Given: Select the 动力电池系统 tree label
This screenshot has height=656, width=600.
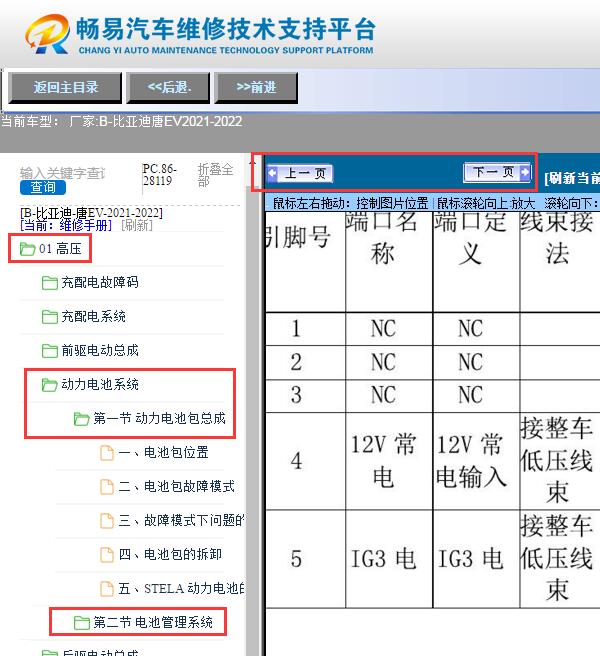Looking at the screenshot, I should pos(100,384).
